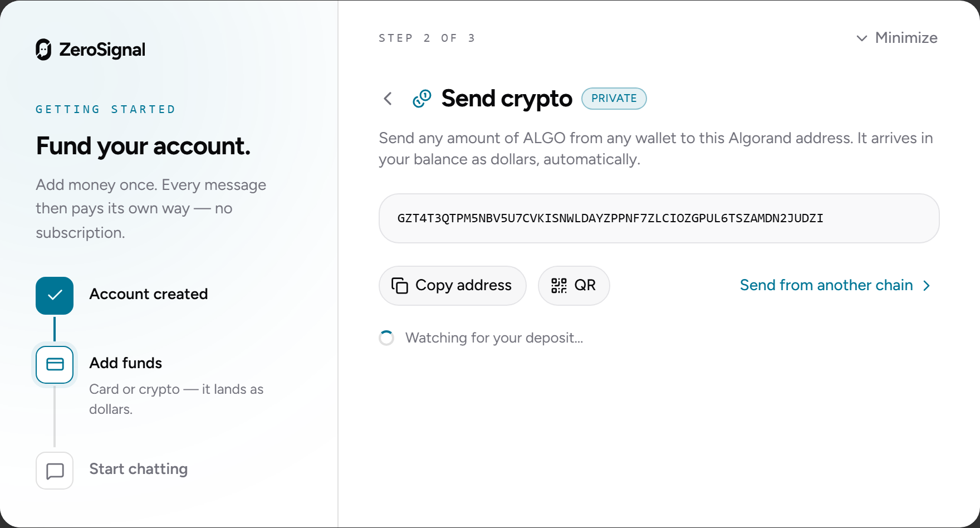Click the ZeroSignal ghost logo icon
The height and width of the screenshot is (528, 980).
point(43,50)
